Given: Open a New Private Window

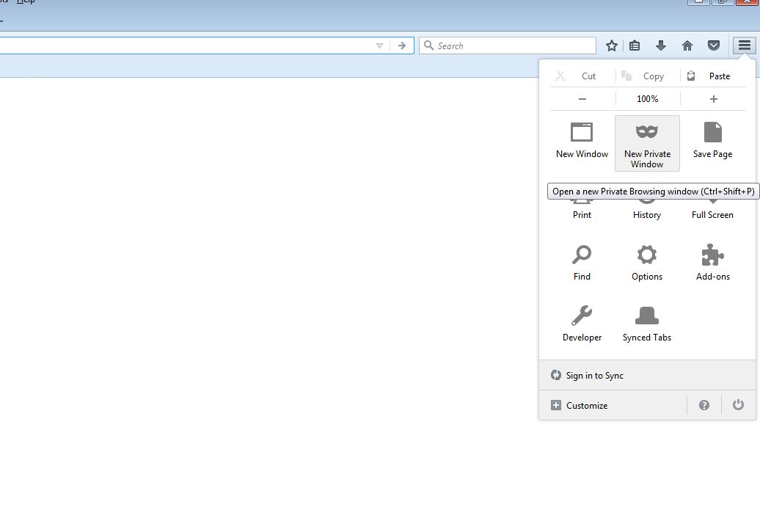Looking at the screenshot, I should coord(647,144).
